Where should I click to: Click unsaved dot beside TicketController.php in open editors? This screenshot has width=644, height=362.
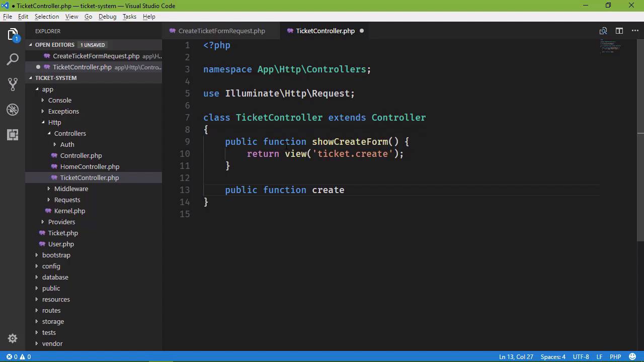[x=38, y=67]
